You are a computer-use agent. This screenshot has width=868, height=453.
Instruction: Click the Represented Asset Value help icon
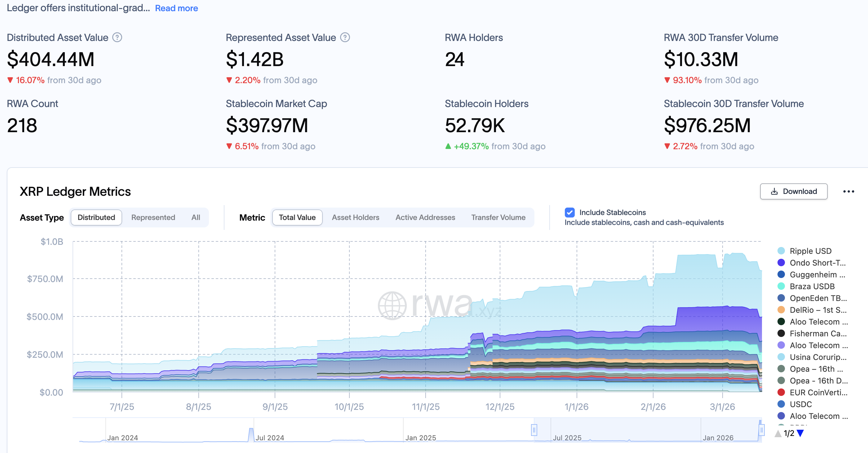[x=345, y=38]
